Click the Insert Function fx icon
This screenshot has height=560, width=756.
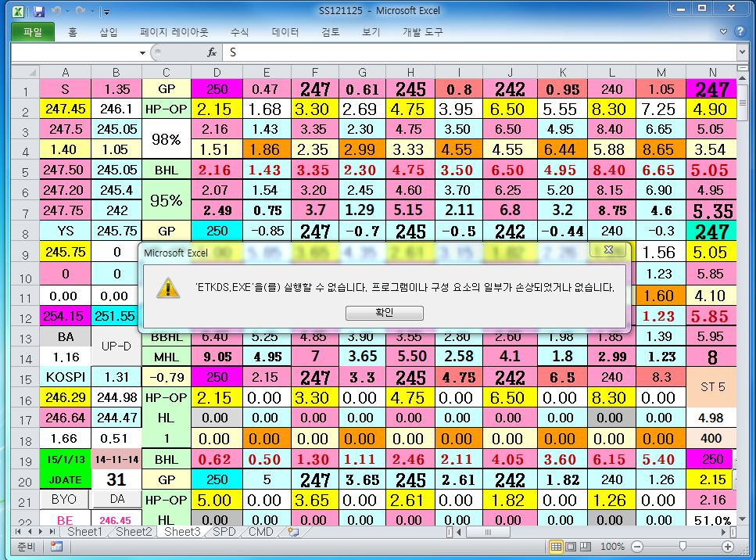pos(211,52)
